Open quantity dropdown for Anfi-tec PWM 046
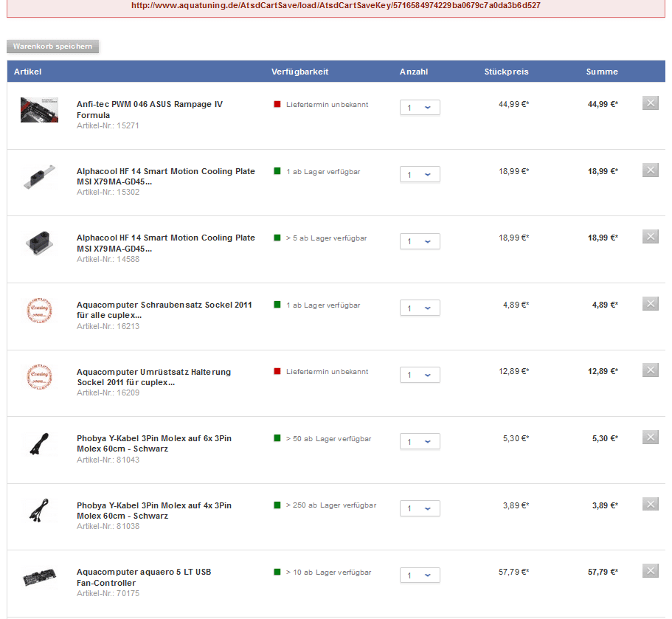Viewport: 672px width, 619px height. pos(420,107)
